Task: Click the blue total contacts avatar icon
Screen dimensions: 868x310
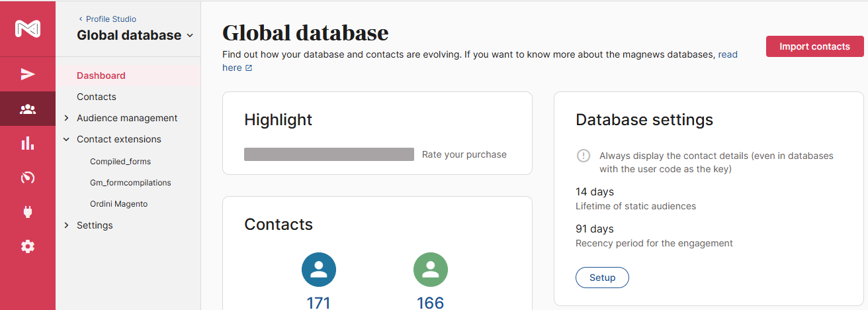Action: pyautogui.click(x=319, y=270)
